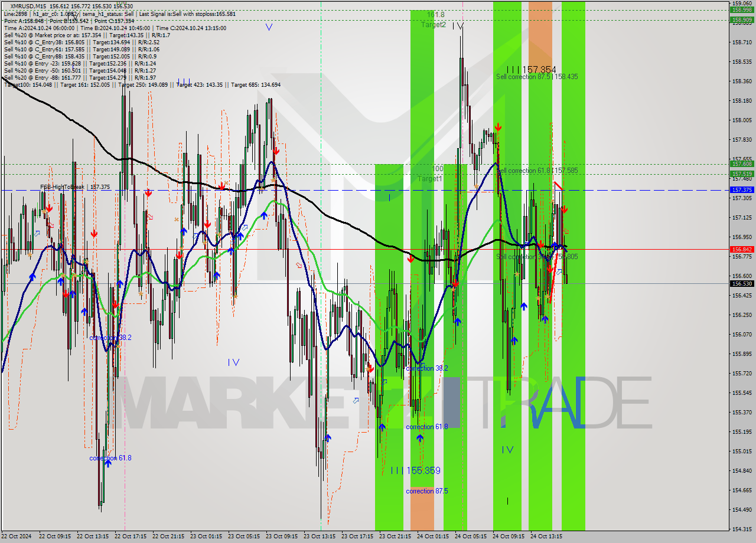
Task: Click the 154.490 price axis value
Action: pos(742,509)
